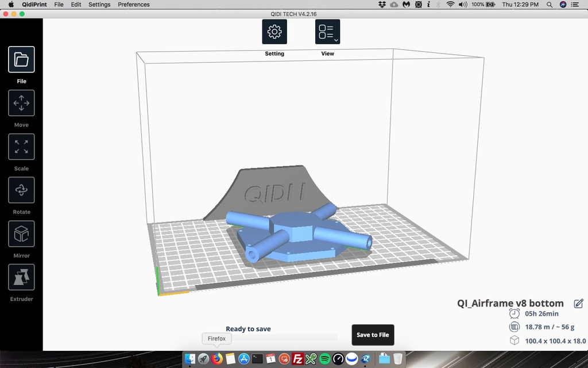
Task: Open Spotlight search from the menu bar
Action: (x=548, y=5)
